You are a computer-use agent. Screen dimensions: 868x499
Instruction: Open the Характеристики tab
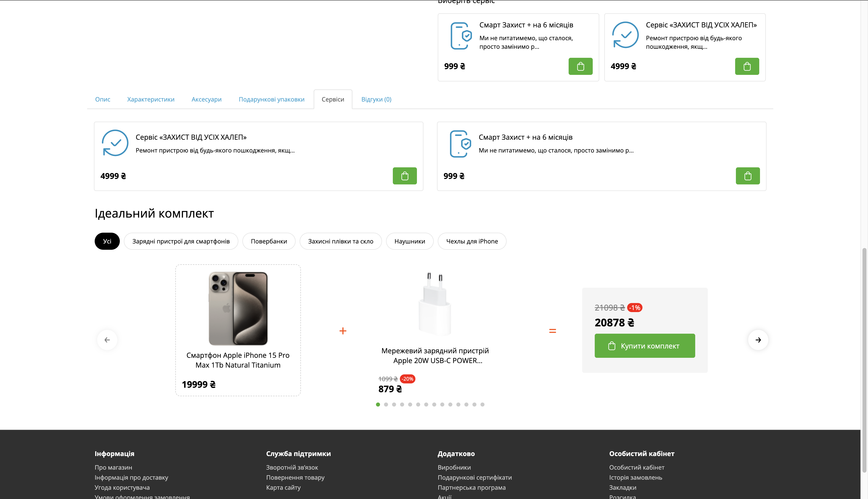point(151,99)
